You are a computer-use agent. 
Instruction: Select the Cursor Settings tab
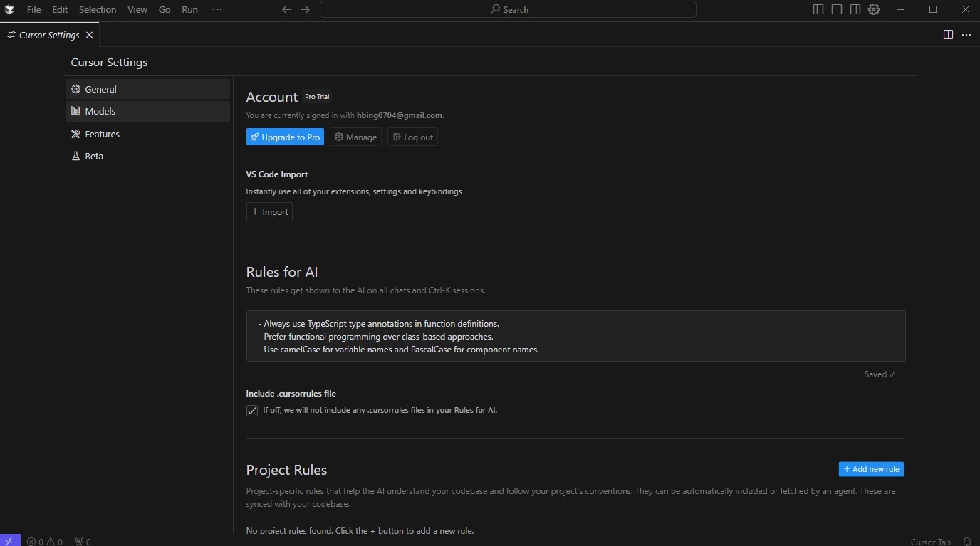coord(49,35)
